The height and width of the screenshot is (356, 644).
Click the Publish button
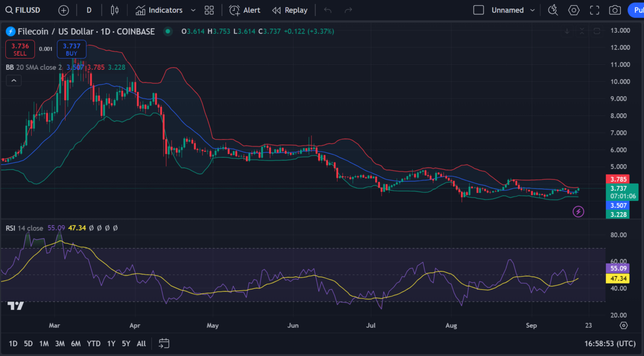click(x=635, y=10)
